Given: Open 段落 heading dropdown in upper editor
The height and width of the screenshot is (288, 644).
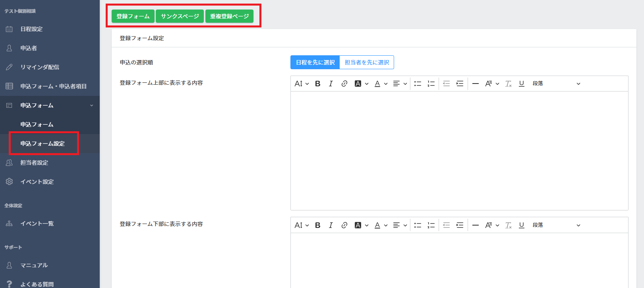Looking at the screenshot, I should [x=556, y=84].
